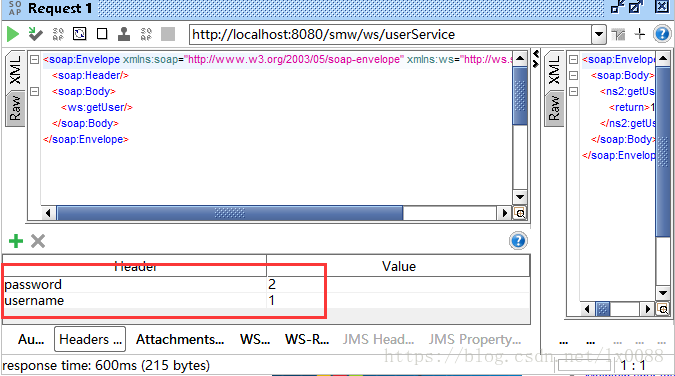This screenshot has width=675, height=376.
Task: Open the WS... tab
Action: click(255, 339)
